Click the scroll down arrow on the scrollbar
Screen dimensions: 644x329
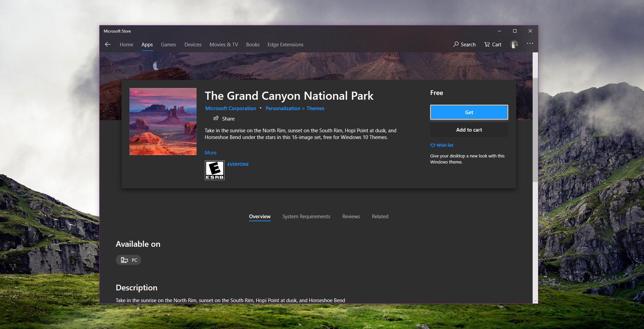(x=535, y=301)
